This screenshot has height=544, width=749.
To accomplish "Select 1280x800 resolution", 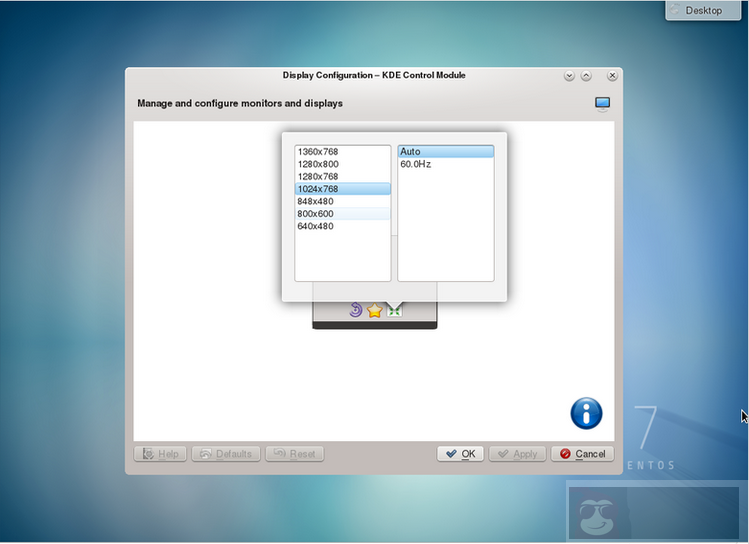I will point(342,164).
